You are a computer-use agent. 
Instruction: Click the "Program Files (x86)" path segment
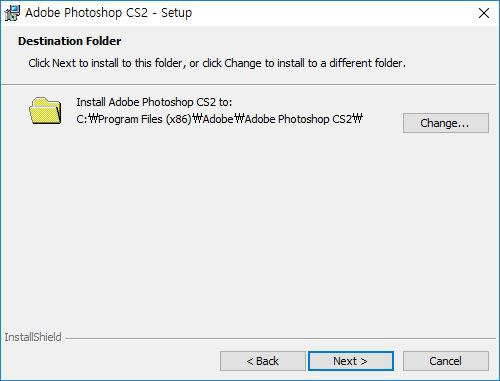(x=145, y=119)
